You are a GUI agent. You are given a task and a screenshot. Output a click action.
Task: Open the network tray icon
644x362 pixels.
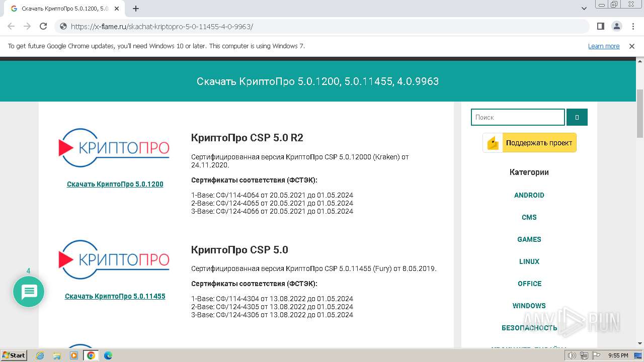[x=584, y=355]
